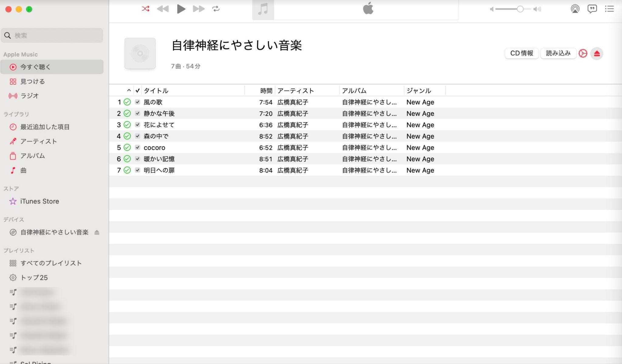The height and width of the screenshot is (364, 622).
Task: Select the CD device 自律神経にやさしい音楽 in sidebar
Action: pos(54,232)
